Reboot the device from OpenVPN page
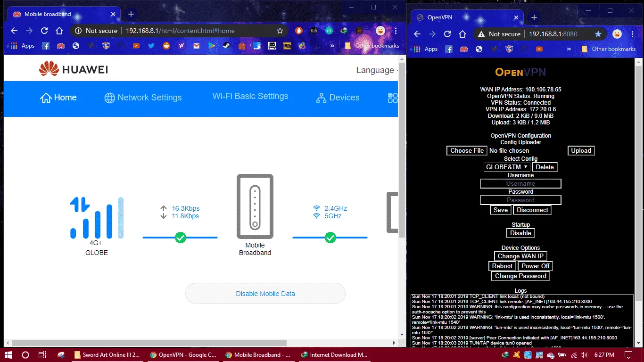The height and width of the screenshot is (362, 644). (502, 266)
